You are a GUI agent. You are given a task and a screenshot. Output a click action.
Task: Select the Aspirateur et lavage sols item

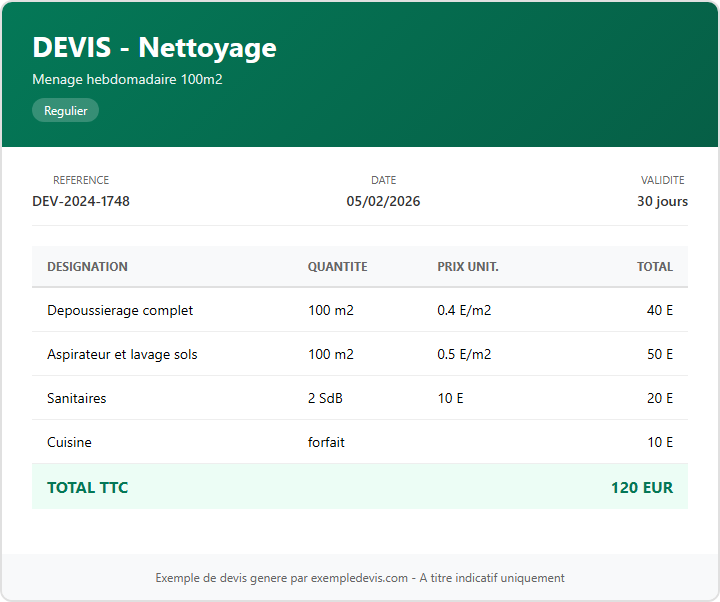pos(122,354)
